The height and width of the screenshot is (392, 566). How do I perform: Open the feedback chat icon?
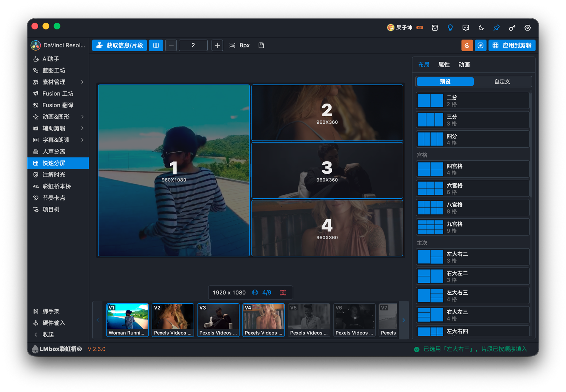click(x=466, y=28)
